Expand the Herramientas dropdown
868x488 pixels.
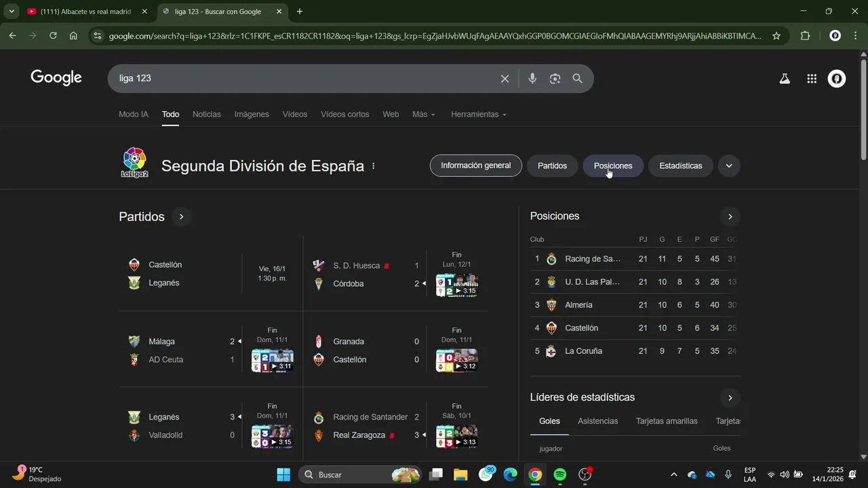(479, 115)
